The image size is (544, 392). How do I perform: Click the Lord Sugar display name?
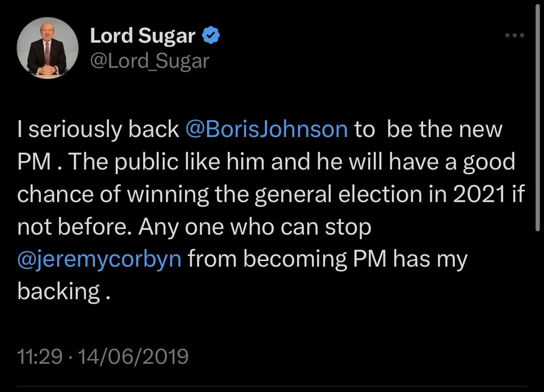pos(142,36)
